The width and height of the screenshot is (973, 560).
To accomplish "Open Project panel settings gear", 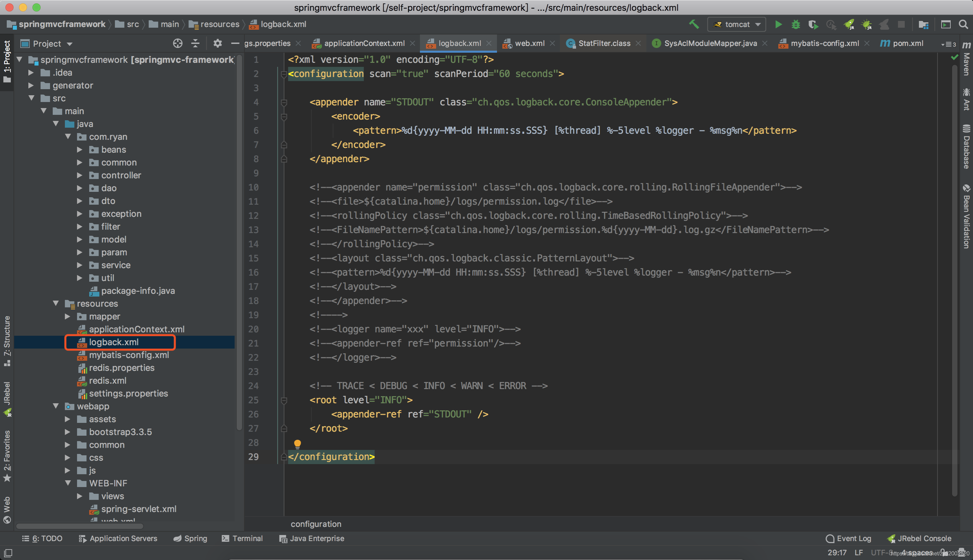I will pos(217,44).
